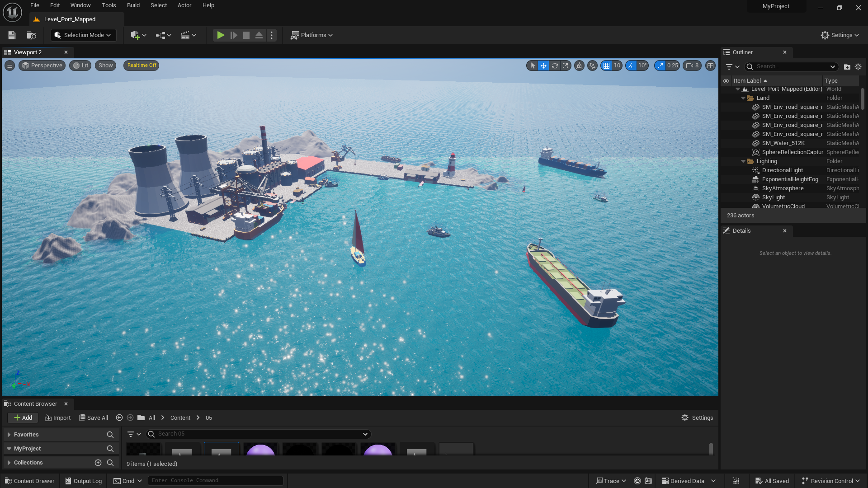Switch to the Select Objects arrow tool
This screenshot has height=488, width=868.
point(532,66)
